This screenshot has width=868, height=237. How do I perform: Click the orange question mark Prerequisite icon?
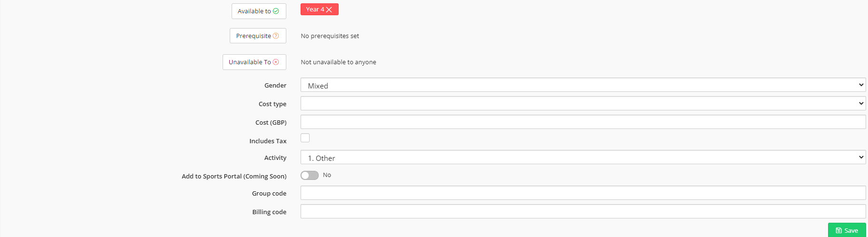pos(276,36)
